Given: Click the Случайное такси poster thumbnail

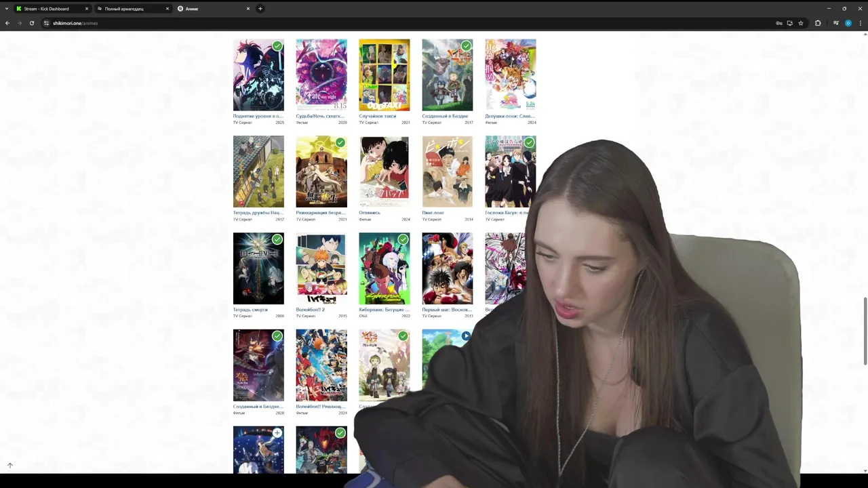Looking at the screenshot, I should coord(384,75).
